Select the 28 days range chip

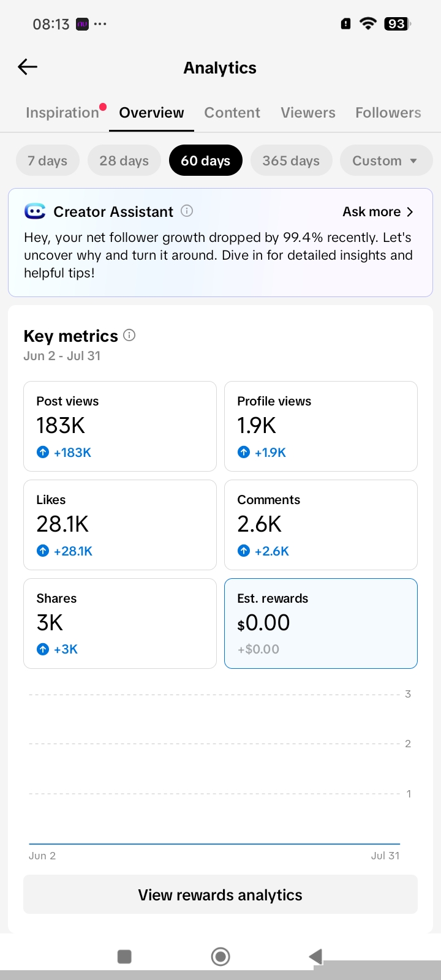(124, 160)
